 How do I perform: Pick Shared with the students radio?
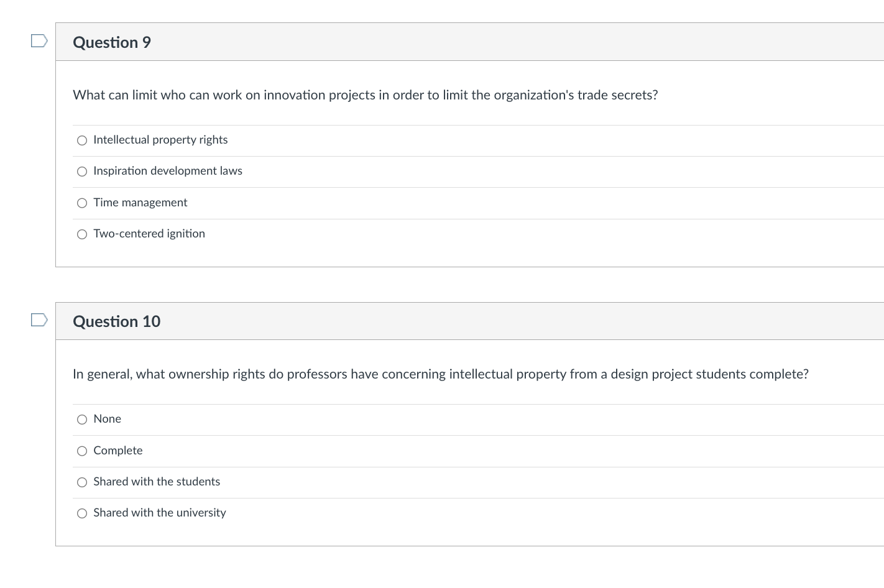[82, 482]
